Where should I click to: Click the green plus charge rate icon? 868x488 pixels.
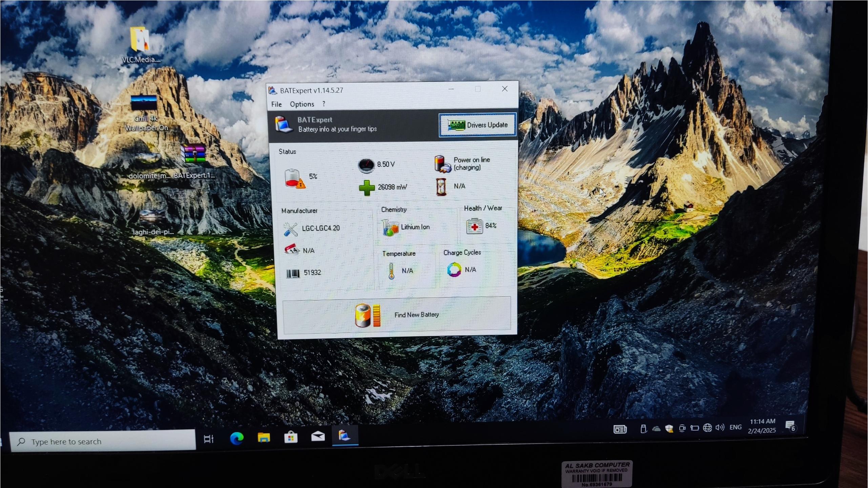point(367,188)
